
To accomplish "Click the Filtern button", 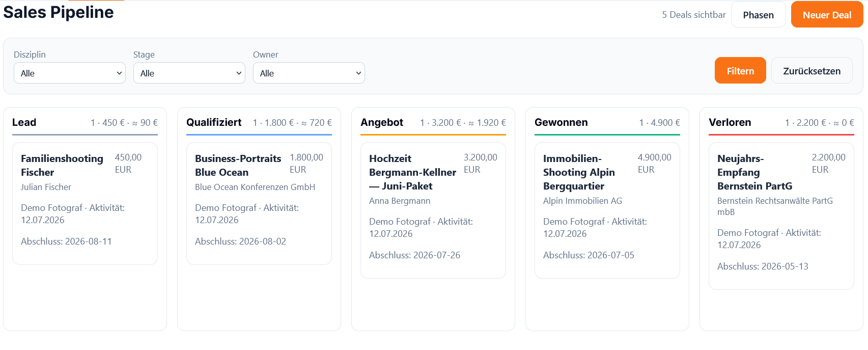I will 740,70.
